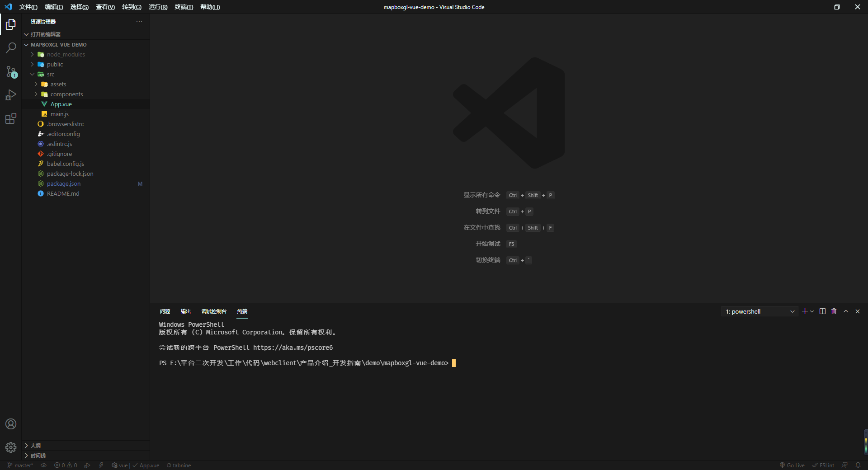Open the Help menu
Image resolution: width=868 pixels, height=470 pixels.
210,7
